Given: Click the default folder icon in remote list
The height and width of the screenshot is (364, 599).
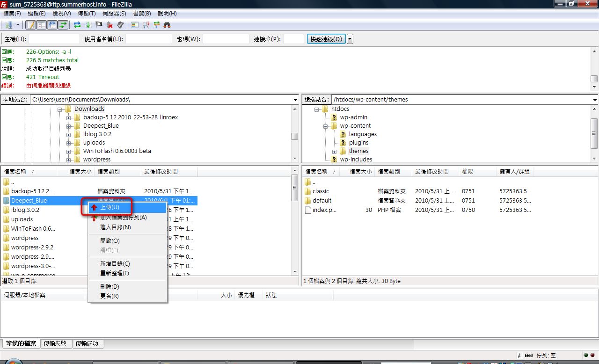Looking at the screenshot, I should 308,200.
